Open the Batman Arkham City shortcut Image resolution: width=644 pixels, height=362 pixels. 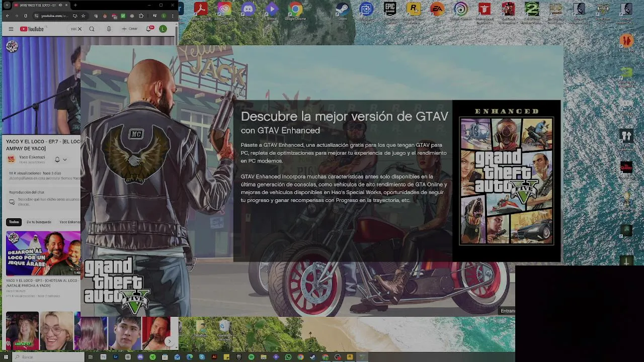(x=626, y=12)
